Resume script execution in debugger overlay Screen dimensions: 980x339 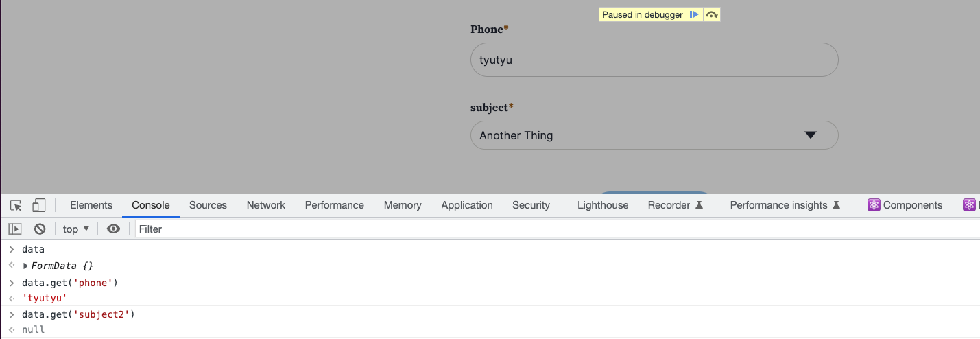[x=695, y=14]
